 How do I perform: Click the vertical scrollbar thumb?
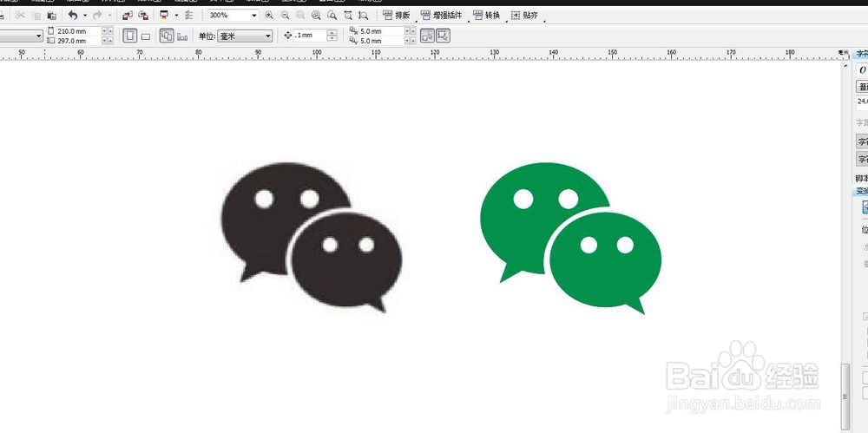point(845,397)
